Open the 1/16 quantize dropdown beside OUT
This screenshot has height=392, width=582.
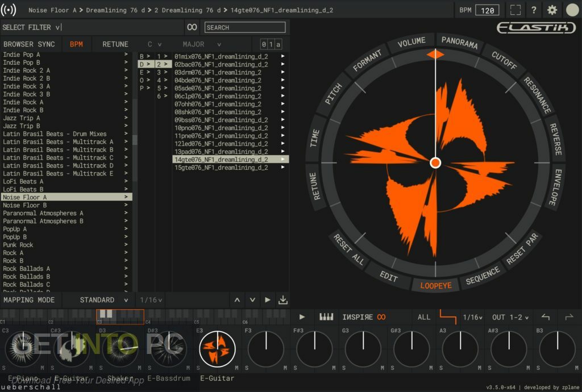(x=472, y=317)
